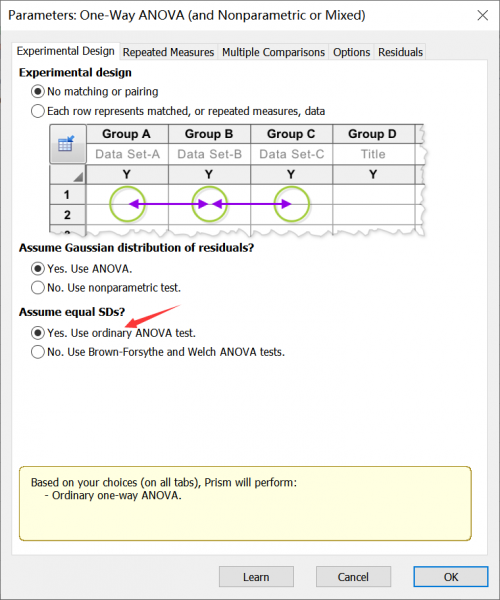Switch to the Repeated Measures tab

[168, 52]
